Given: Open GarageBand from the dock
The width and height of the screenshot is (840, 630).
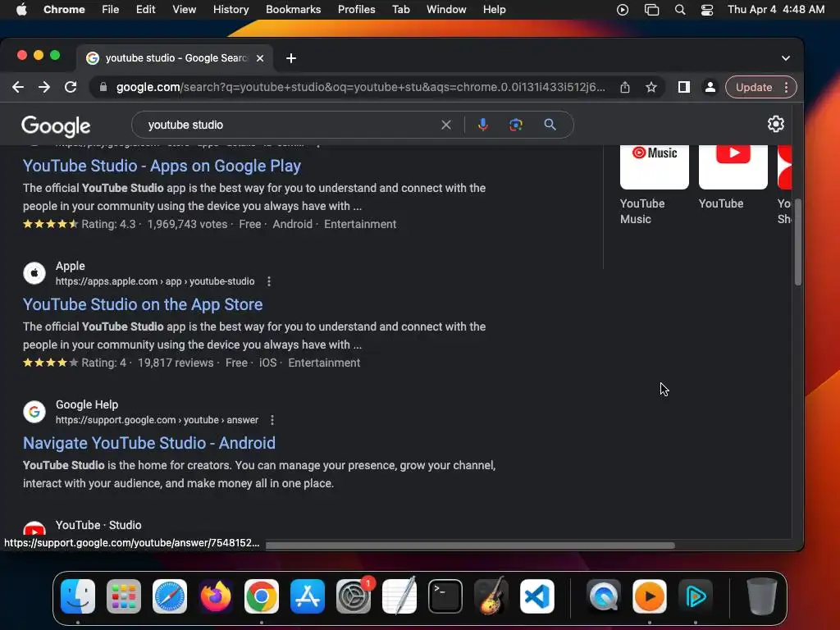Looking at the screenshot, I should [x=491, y=596].
